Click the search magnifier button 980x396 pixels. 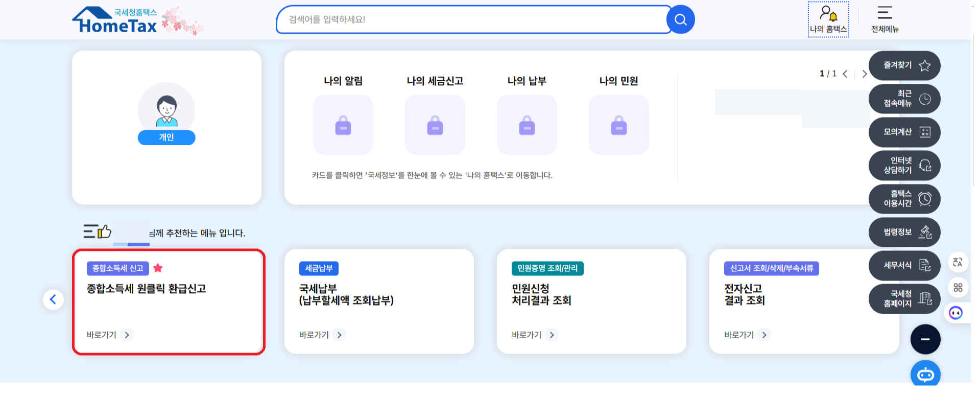point(681,20)
